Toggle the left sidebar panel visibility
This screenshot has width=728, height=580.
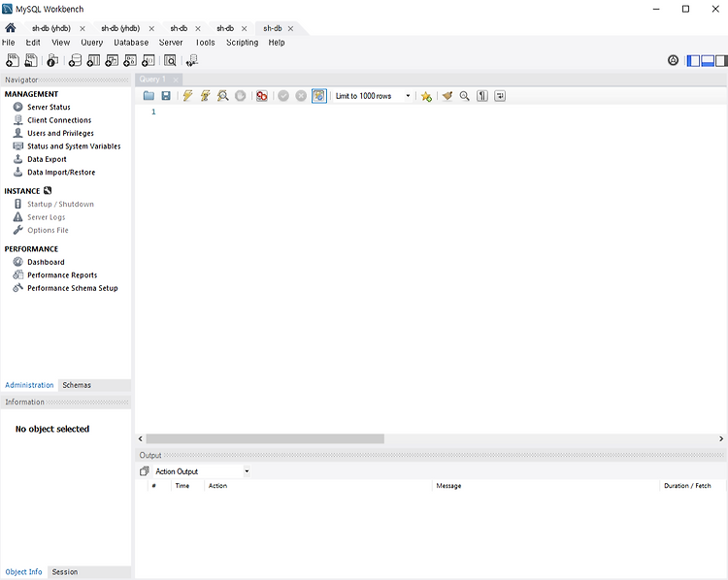point(693,61)
